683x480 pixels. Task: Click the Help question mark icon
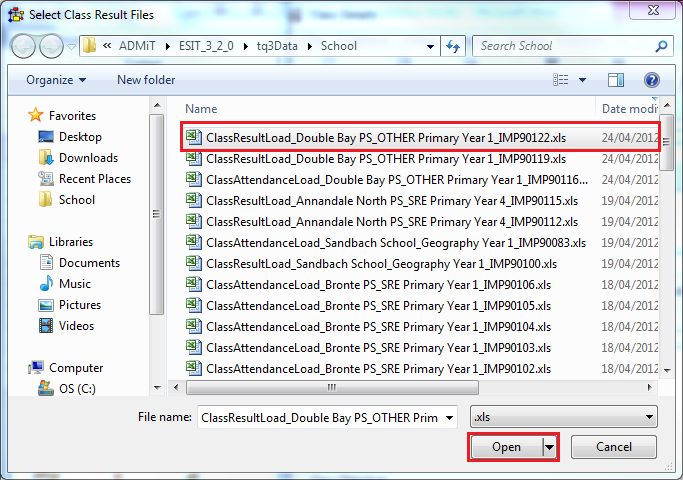[652, 80]
